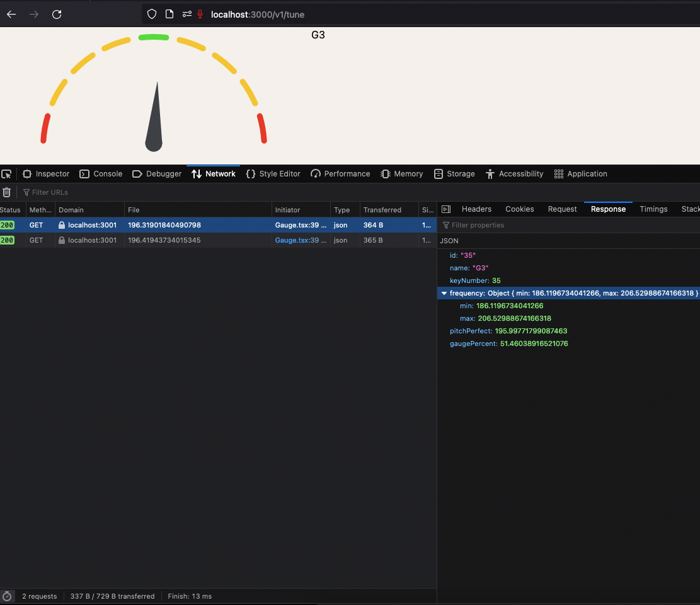The image size is (700, 605).
Task: Open the Debugger panel
Action: click(x=156, y=174)
